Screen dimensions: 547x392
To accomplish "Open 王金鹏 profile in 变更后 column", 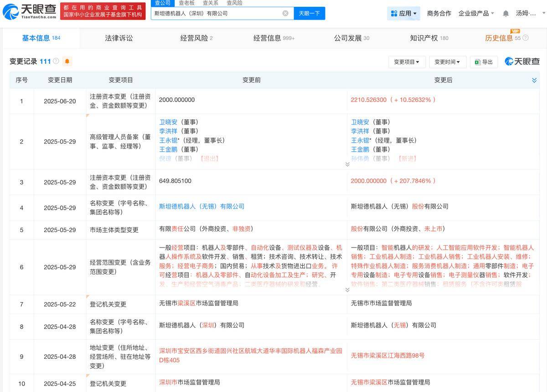I will click(361, 150).
